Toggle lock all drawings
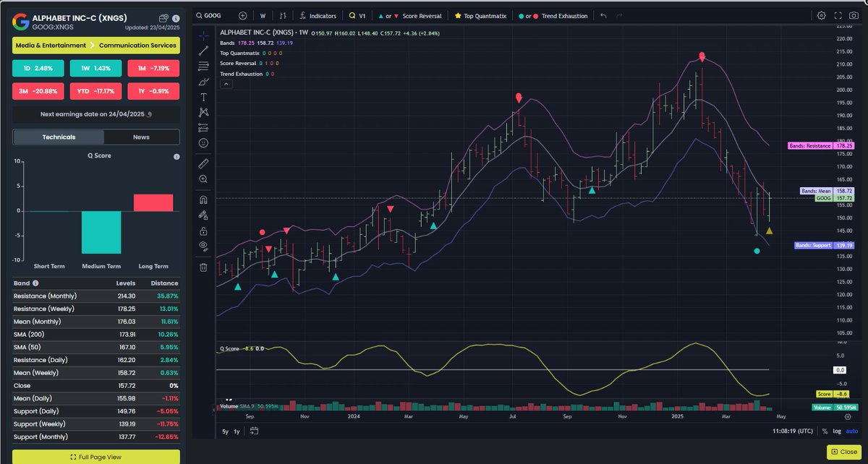 pyautogui.click(x=203, y=231)
